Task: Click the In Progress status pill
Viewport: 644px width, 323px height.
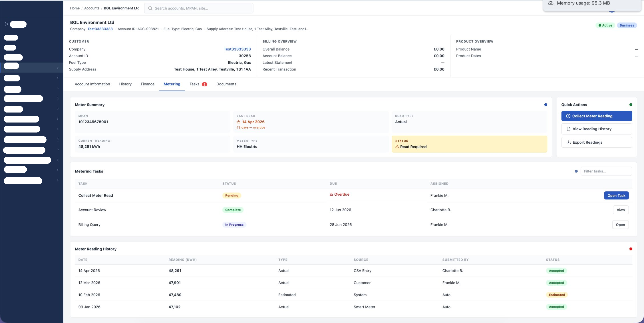Action: point(234,225)
